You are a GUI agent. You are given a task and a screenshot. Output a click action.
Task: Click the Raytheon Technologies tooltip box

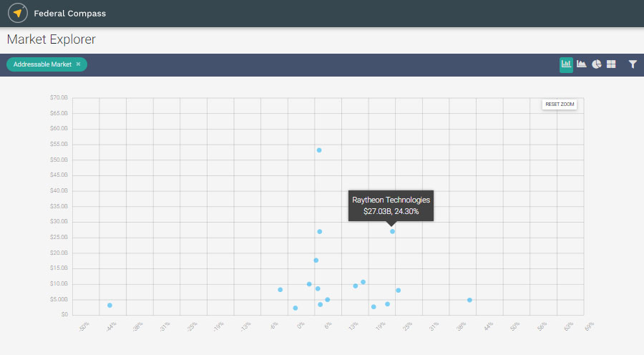coord(391,205)
